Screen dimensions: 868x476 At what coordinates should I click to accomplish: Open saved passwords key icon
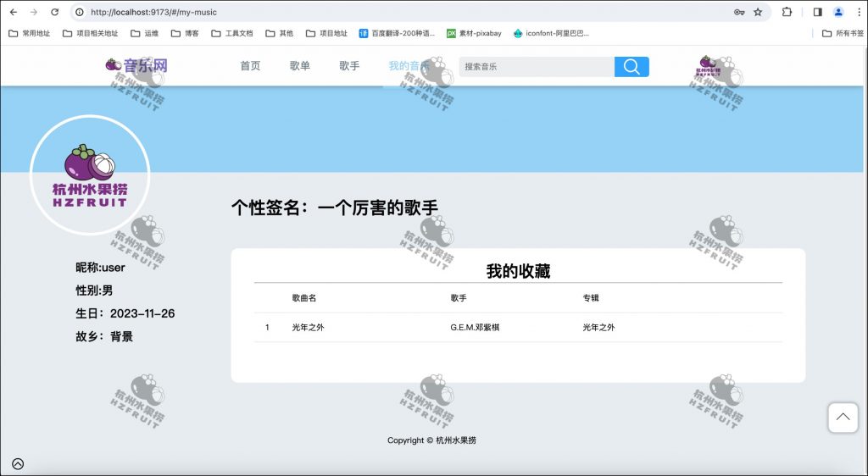[x=739, y=12]
